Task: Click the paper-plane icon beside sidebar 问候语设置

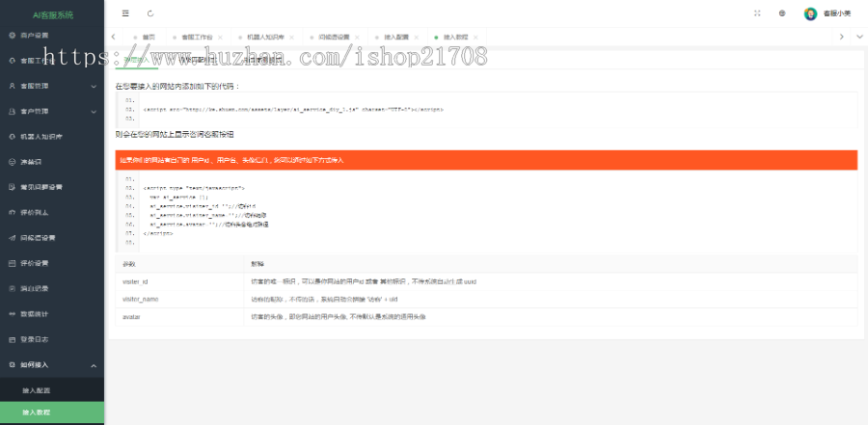Action: 13,238
